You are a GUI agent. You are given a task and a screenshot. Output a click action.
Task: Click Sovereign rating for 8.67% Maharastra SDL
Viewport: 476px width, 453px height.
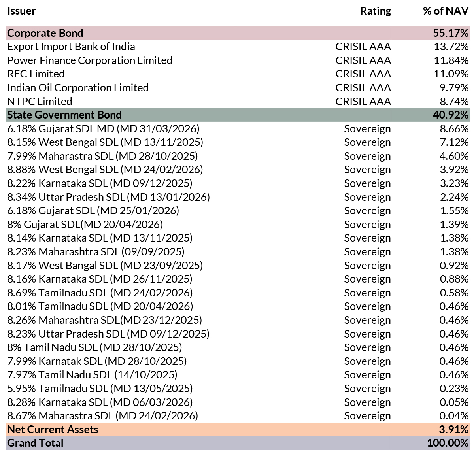point(367,416)
